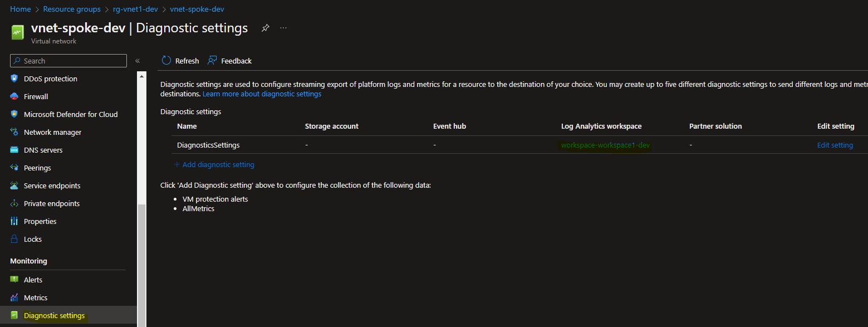Viewport: 868px width, 327px height.
Task: Click AllMetrics bullet text
Action: pyautogui.click(x=198, y=208)
